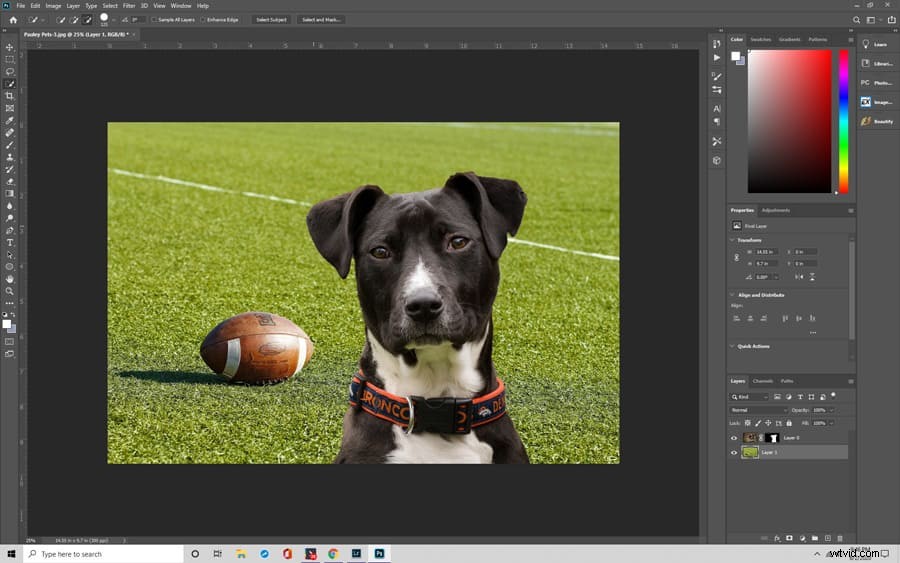Image resolution: width=900 pixels, height=563 pixels.
Task: Select the Horizontal Type tool
Action: [x=10, y=242]
